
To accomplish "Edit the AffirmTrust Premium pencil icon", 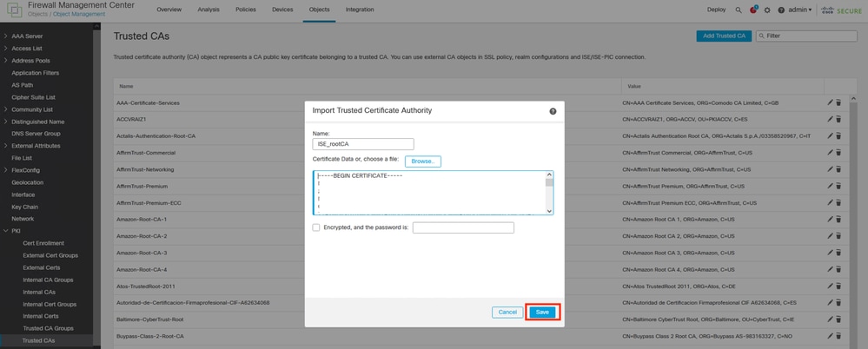I will [830, 186].
